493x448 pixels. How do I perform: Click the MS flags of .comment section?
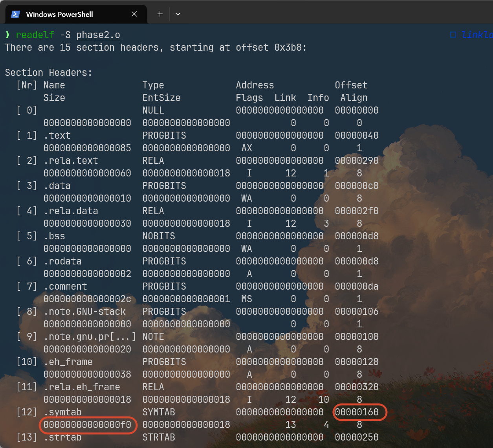coord(247,299)
